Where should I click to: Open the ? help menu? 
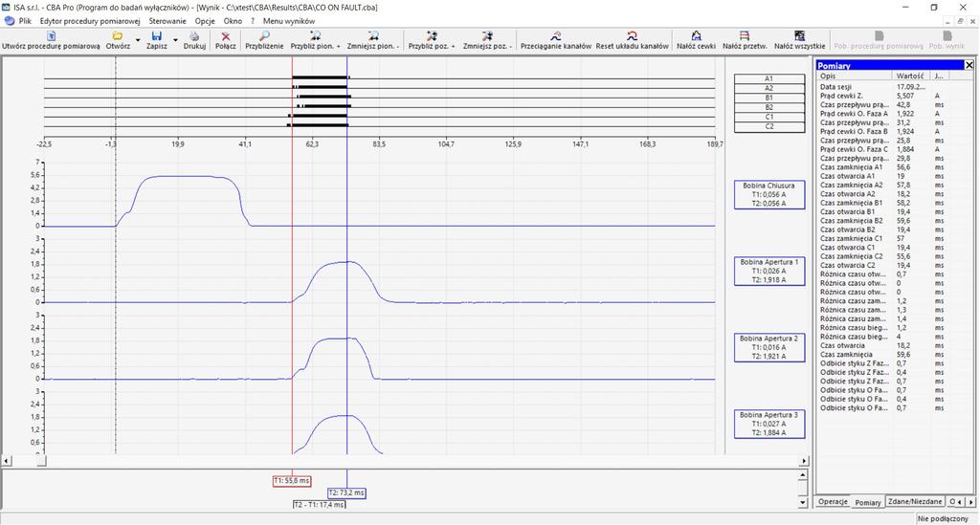click(x=253, y=21)
